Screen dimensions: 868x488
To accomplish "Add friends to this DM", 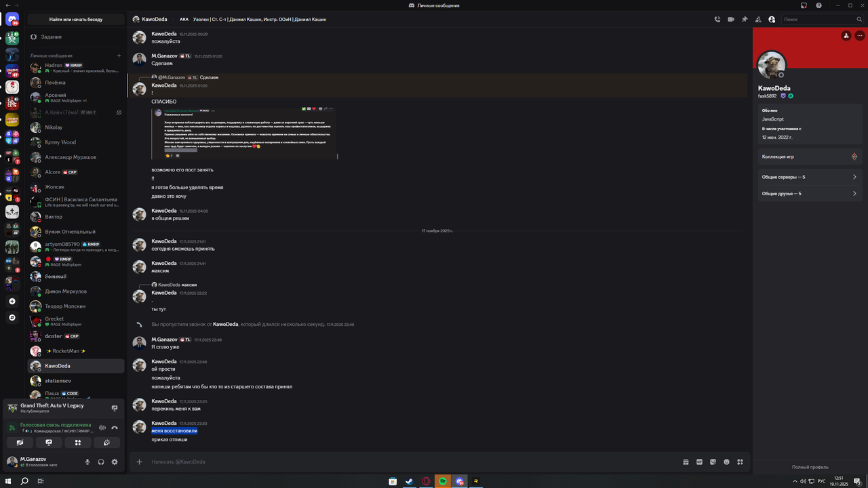I will (758, 20).
